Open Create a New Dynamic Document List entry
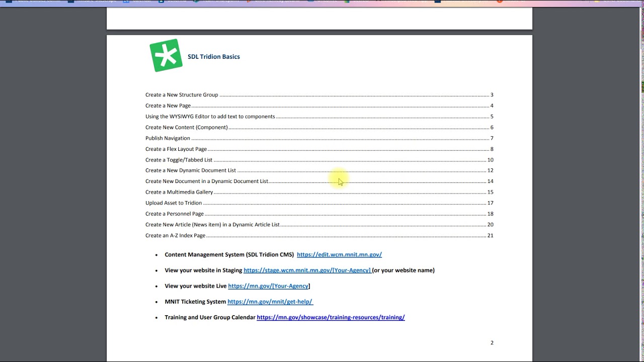This screenshot has height=362, width=644. coord(319,170)
